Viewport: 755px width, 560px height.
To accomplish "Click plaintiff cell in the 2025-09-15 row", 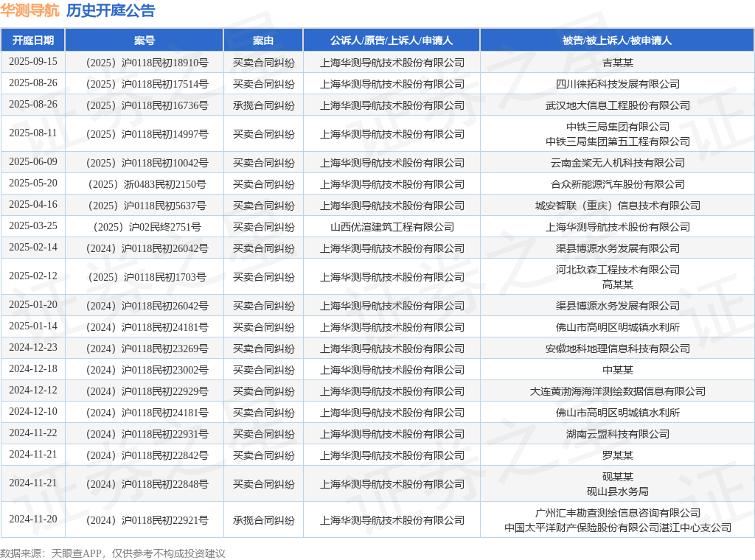I will point(392,63).
